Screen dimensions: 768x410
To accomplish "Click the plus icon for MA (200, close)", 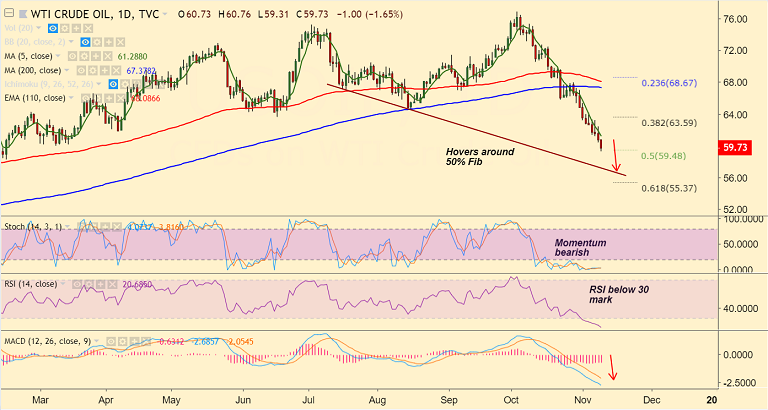I will [x=104, y=71].
